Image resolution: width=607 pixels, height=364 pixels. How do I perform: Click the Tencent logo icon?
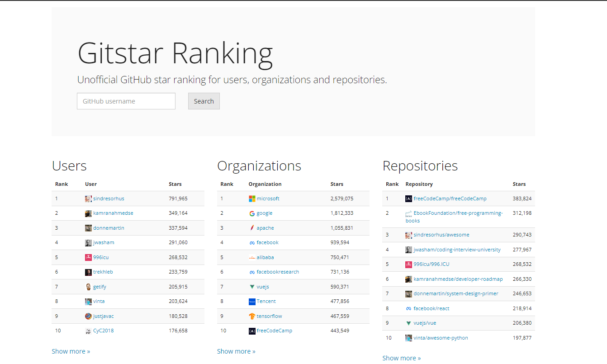tap(252, 302)
